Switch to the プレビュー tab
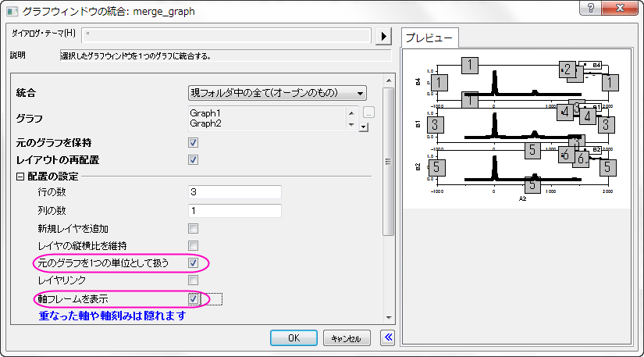644x357 pixels. 429,37
